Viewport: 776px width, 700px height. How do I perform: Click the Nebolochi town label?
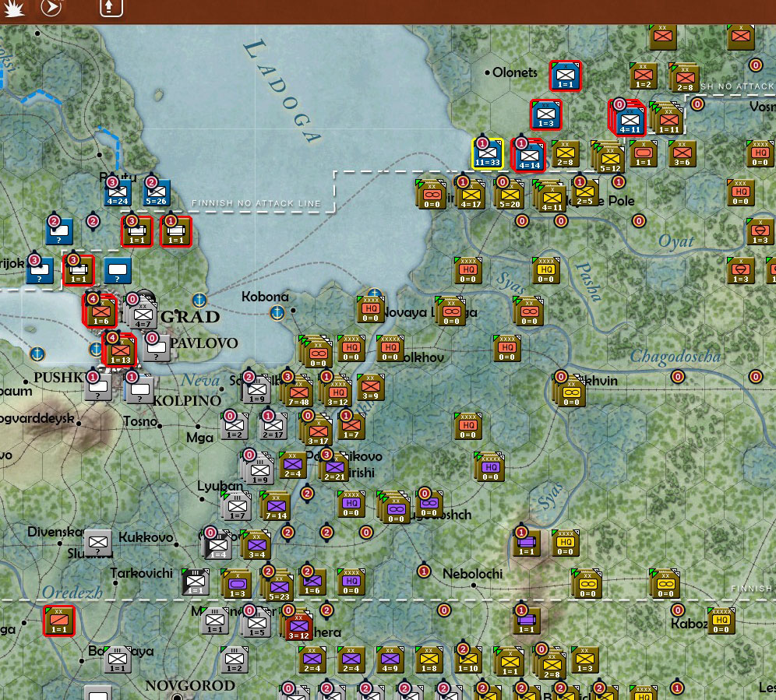[x=472, y=574]
